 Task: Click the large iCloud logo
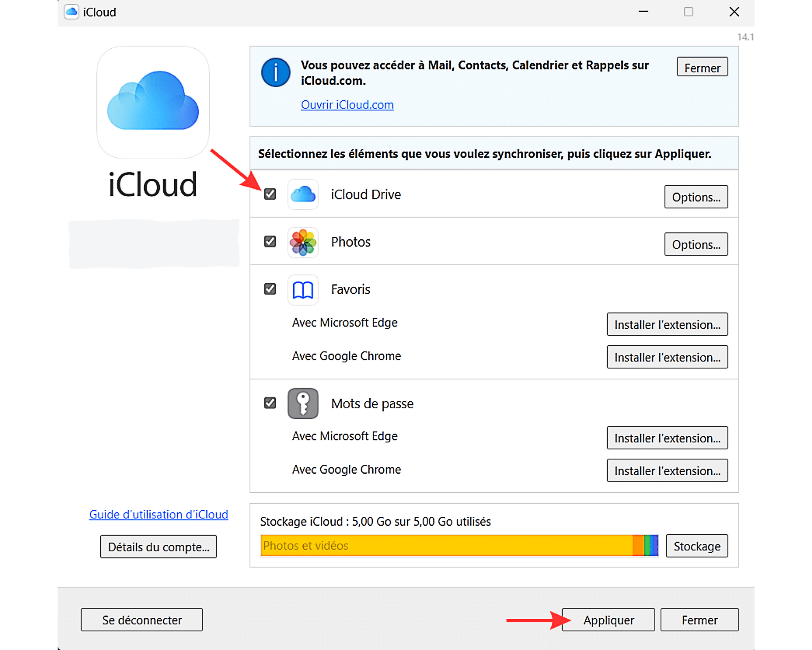153,102
